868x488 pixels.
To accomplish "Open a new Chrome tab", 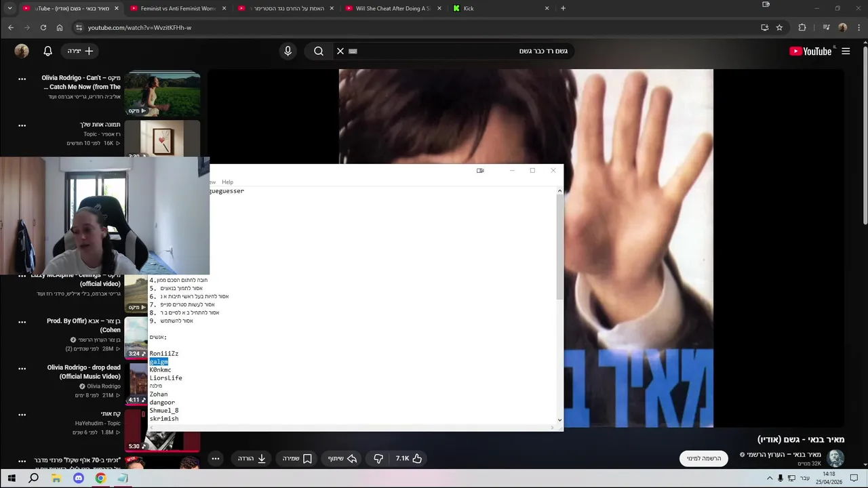I will click(563, 8).
